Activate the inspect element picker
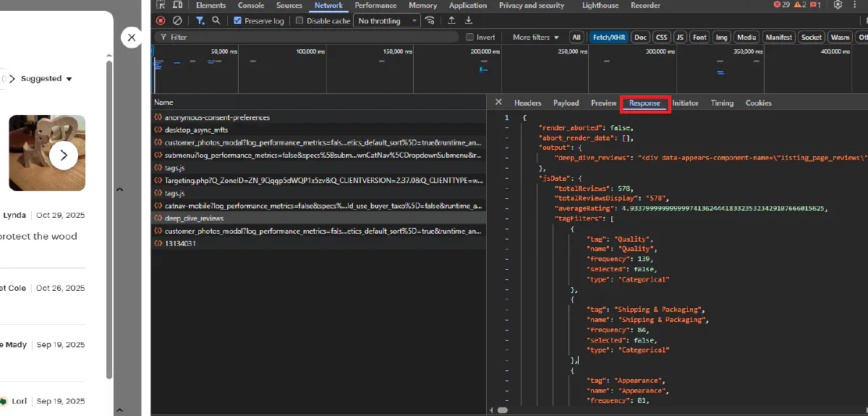Image resolution: width=868 pixels, height=416 pixels. (161, 5)
